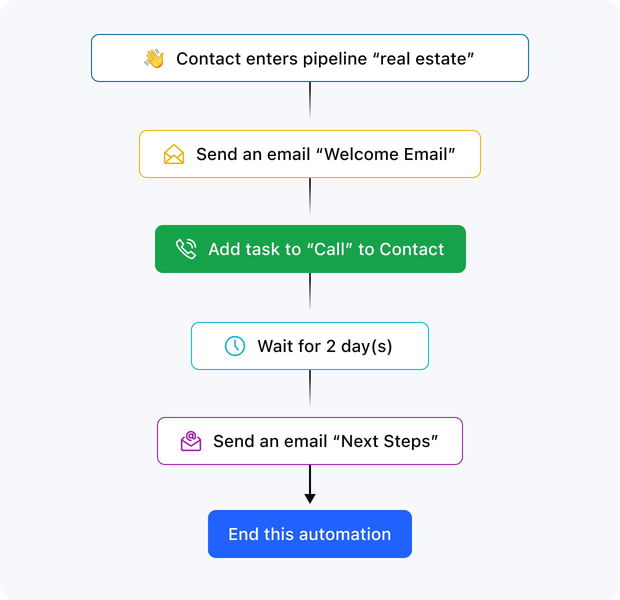Screen dimensions: 620x600
Task: Click the arrowhead above End this automation
Action: tap(310, 498)
